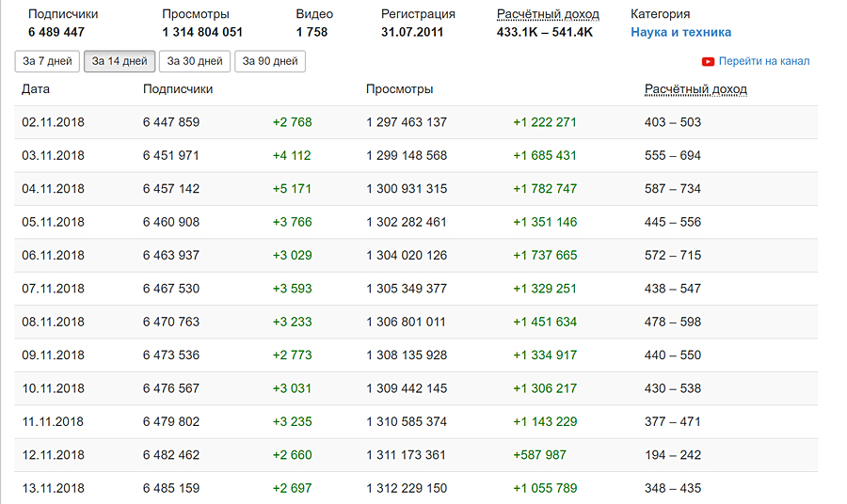This screenshot has height=504, width=847.
Task: Click the 433.1K – 541.4K income estimate
Action: click(544, 32)
